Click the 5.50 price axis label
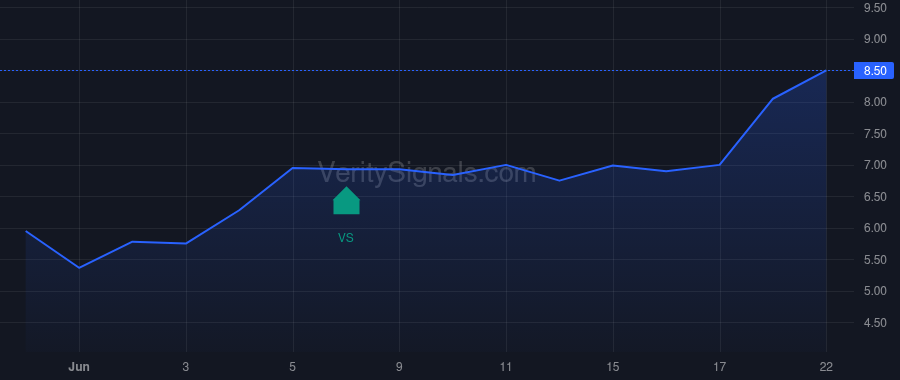The height and width of the screenshot is (380, 900). [x=875, y=260]
